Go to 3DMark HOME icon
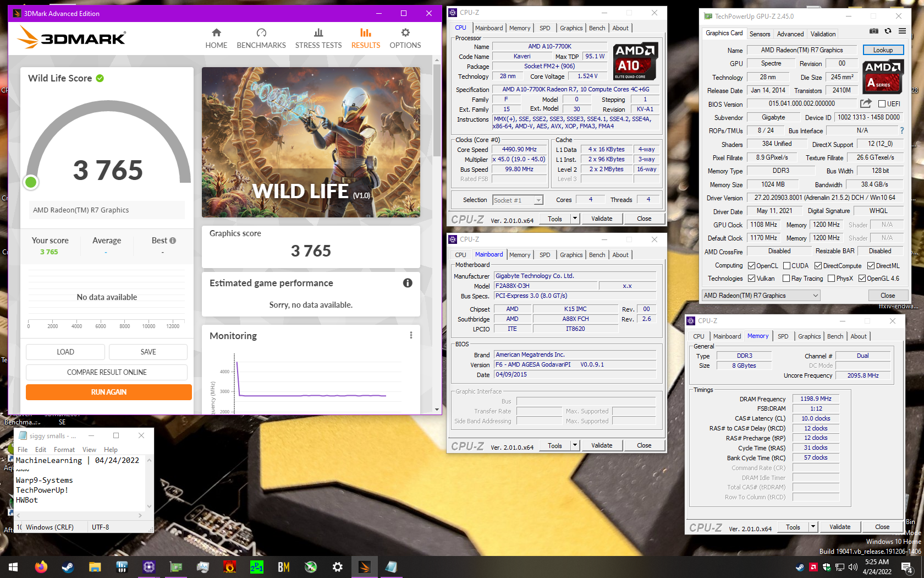Screen dimensions: 924x578 coord(216,32)
